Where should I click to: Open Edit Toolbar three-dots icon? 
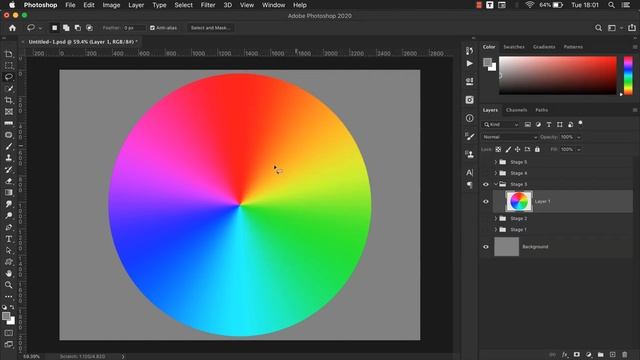coord(9,296)
